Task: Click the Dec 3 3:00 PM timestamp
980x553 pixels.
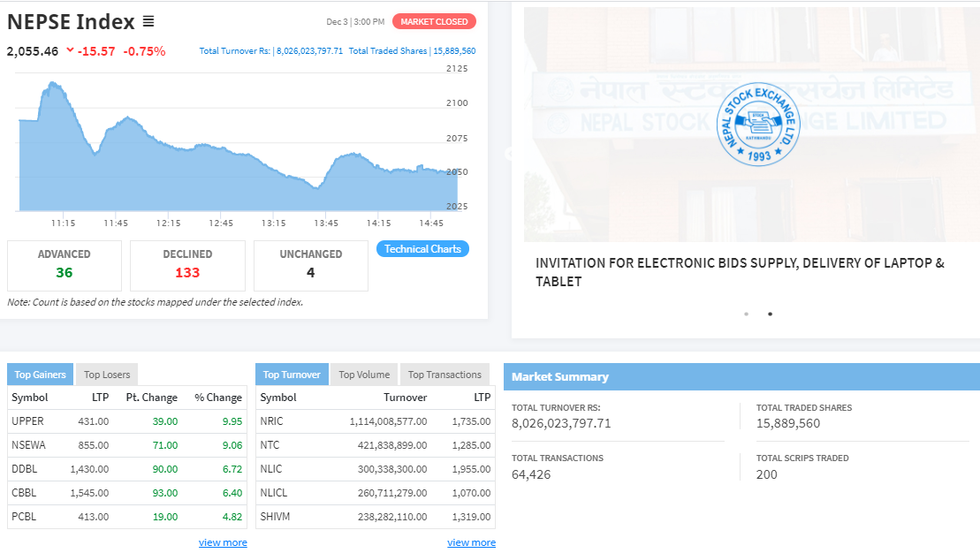Action: 355,22
